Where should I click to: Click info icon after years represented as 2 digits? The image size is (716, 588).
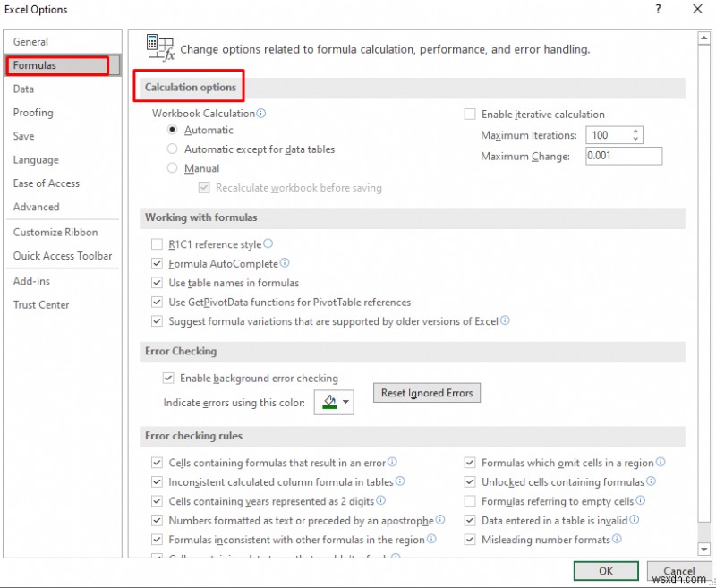[x=380, y=500]
